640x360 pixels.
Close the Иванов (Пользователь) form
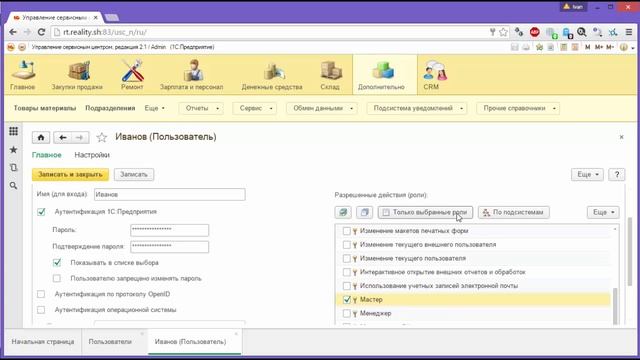pyautogui.click(x=621, y=137)
